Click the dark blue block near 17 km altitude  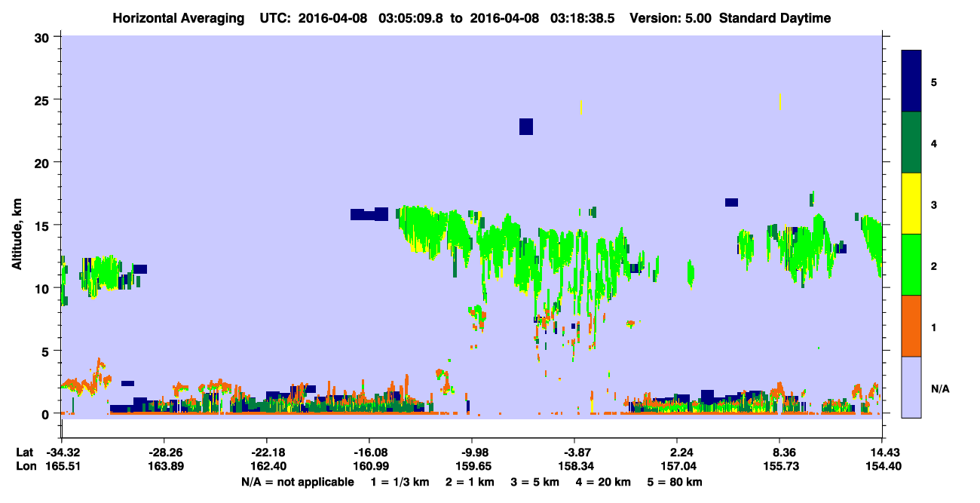[731, 202]
